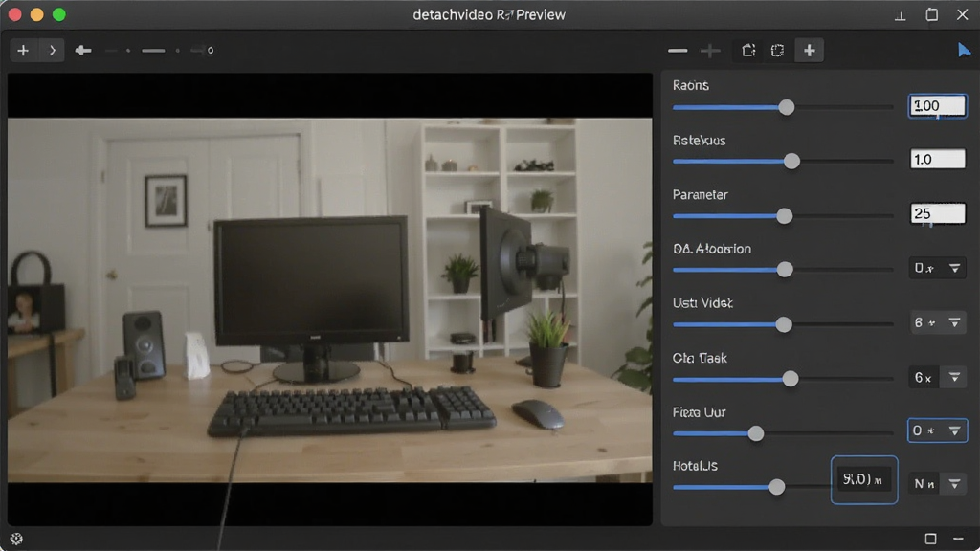Image resolution: width=980 pixels, height=551 pixels.
Task: Click the dashed selection square icon
Action: (777, 51)
